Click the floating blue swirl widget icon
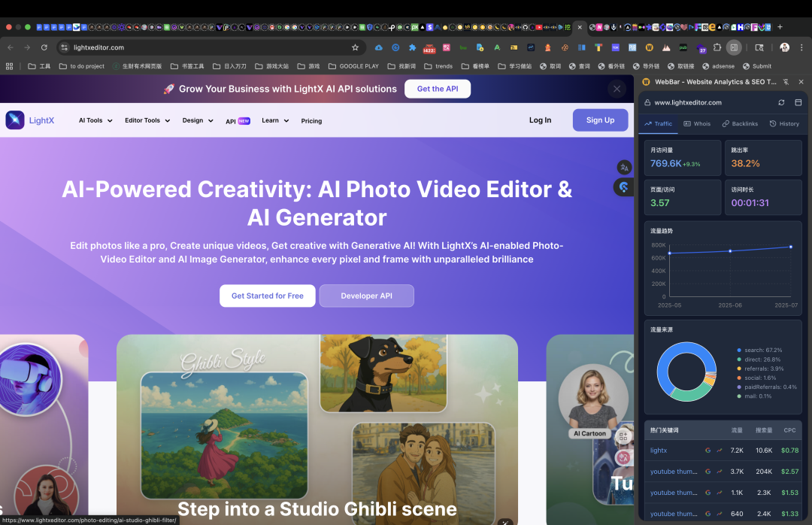812x525 pixels. [624, 187]
